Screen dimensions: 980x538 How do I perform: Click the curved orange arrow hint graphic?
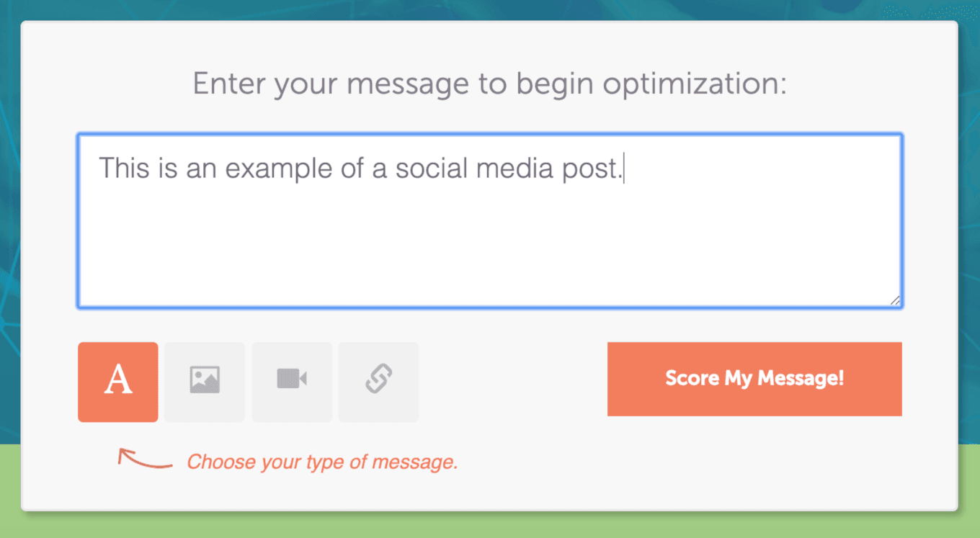point(146,459)
